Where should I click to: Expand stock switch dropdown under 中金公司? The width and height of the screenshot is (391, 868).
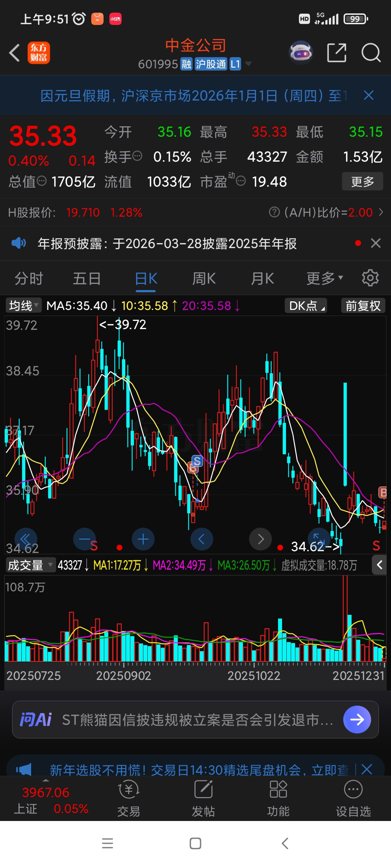coord(248,64)
